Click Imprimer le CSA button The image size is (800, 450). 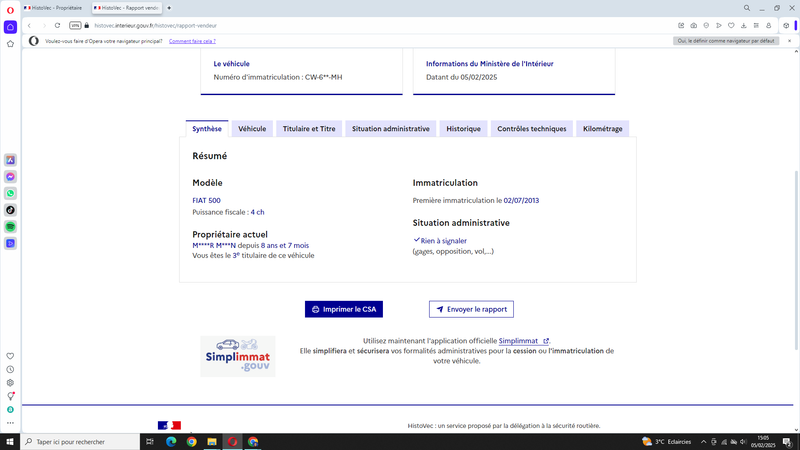[344, 309]
